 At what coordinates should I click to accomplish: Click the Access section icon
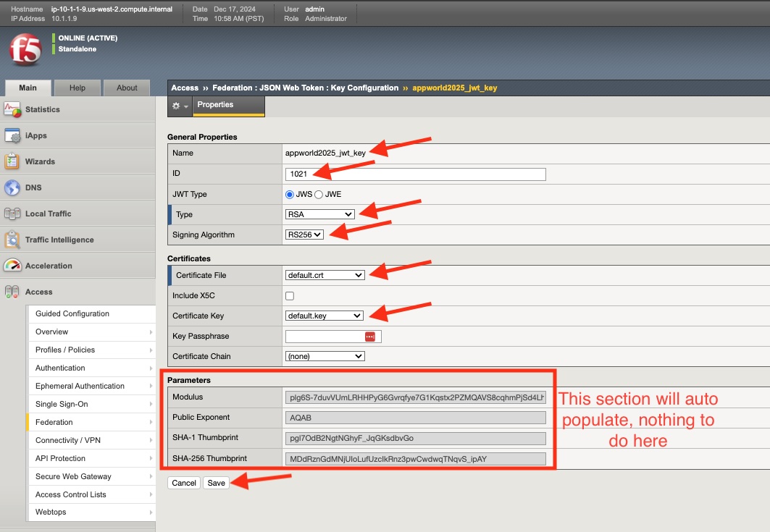point(12,292)
